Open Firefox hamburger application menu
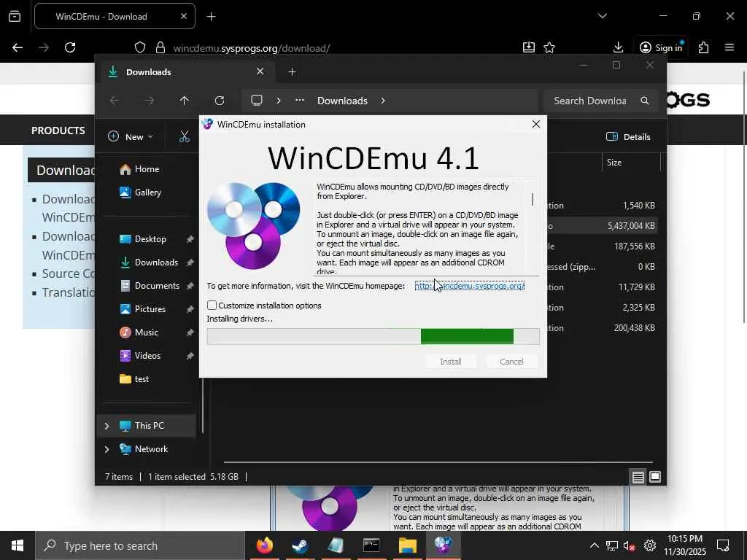Screen dimensions: 747x560 pyautogui.click(x=729, y=47)
